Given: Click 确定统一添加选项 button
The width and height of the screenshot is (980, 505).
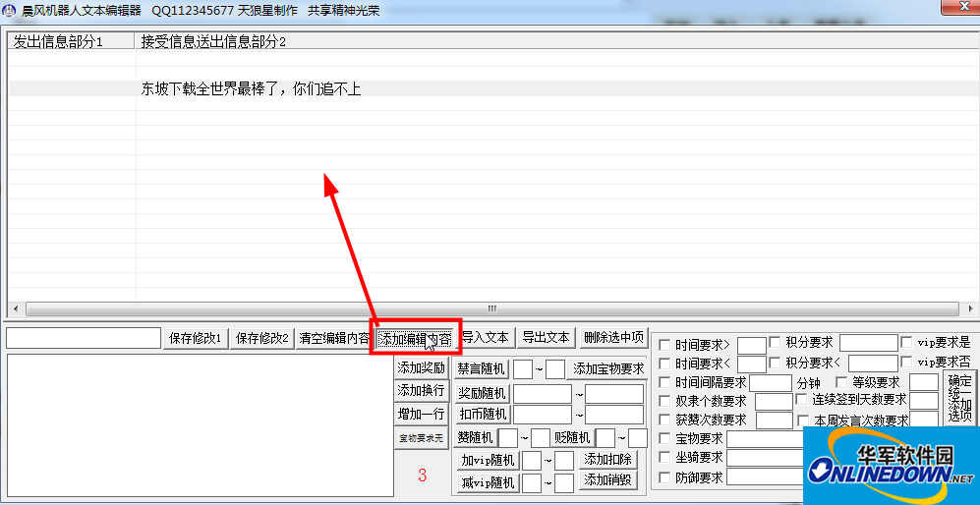Looking at the screenshot, I should [959, 398].
